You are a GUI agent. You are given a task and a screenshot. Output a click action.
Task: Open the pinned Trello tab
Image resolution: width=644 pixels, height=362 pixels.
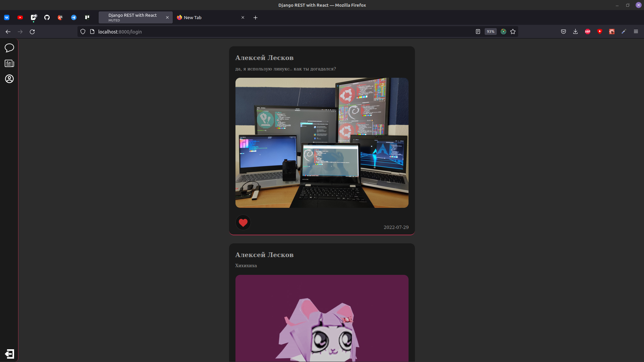(87, 17)
